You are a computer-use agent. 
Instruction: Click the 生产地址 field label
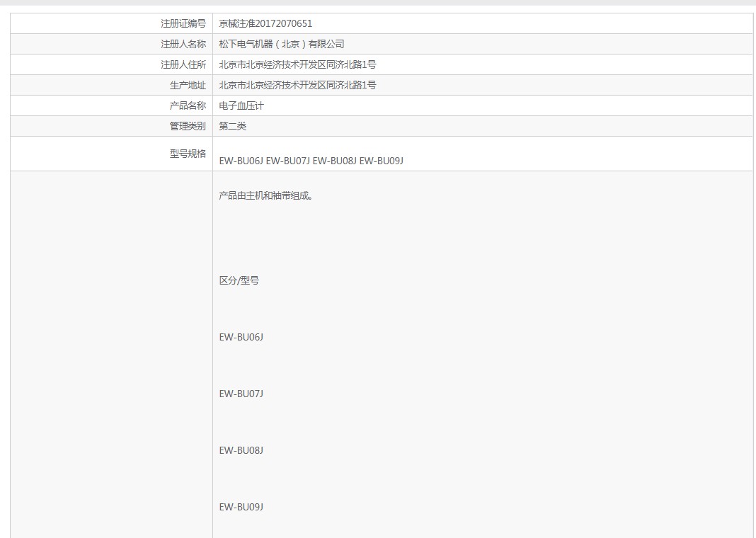point(188,86)
